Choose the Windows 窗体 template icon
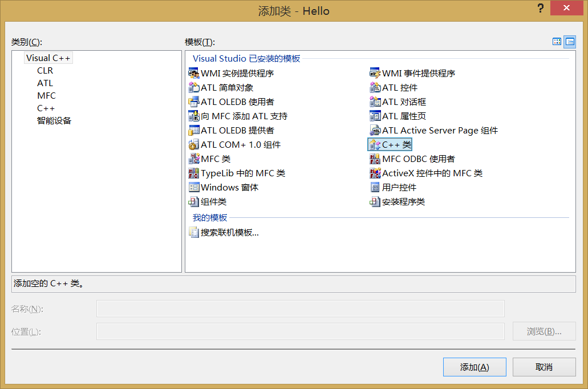The image size is (588, 389). (x=194, y=188)
